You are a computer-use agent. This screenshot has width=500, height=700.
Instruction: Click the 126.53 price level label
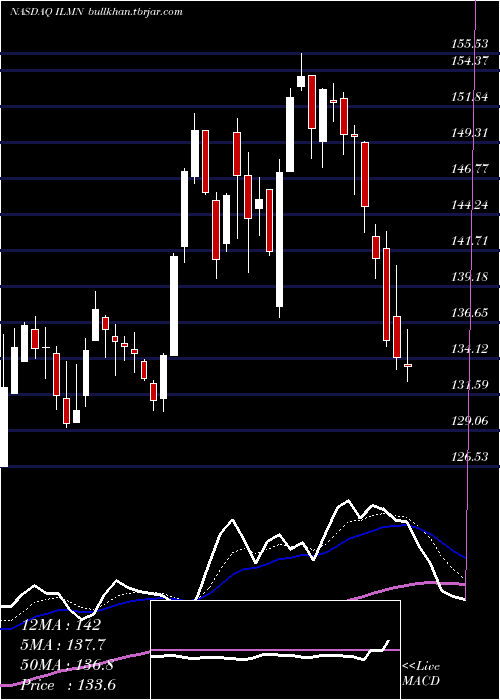[x=469, y=457]
